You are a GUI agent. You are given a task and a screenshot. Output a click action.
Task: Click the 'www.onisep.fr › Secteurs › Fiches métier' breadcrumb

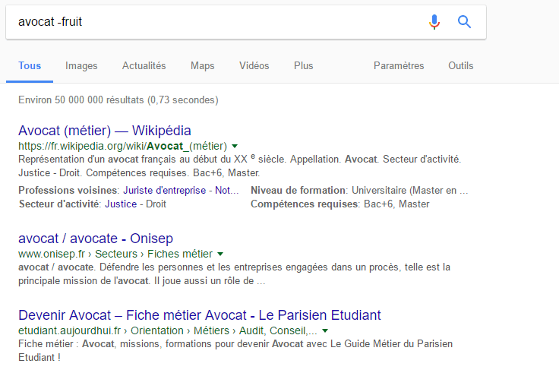click(x=115, y=254)
